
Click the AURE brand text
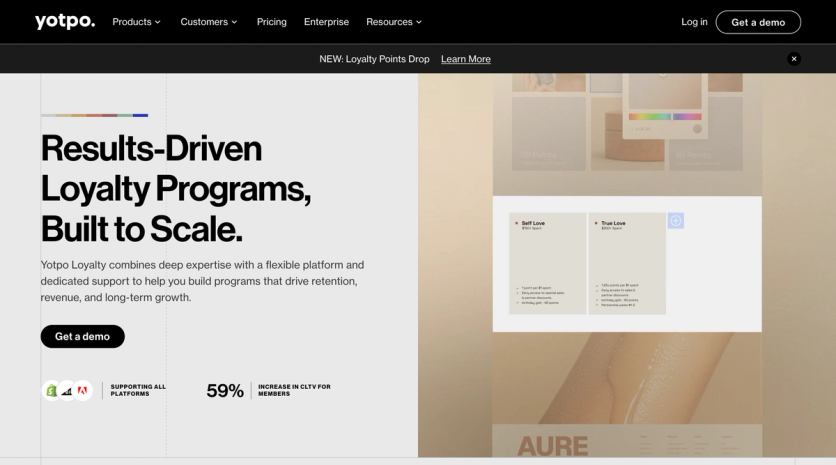[x=552, y=446]
